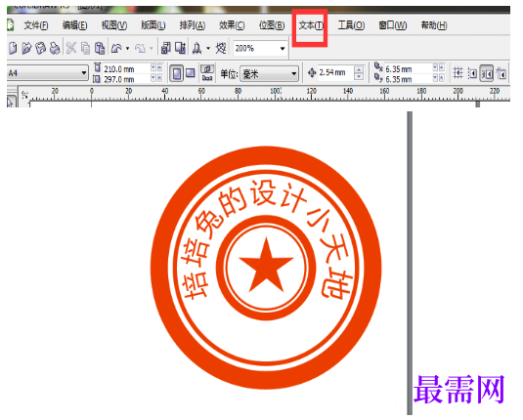
Task: Increase duplicate Y distance with up spinner
Action: (x=442, y=78)
